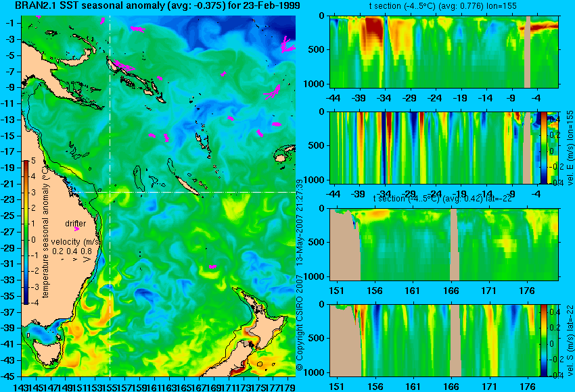Screen dimensions: 575x392
Task: Click the horizontal white section line at latitude -22
Action: [x=183, y=192]
